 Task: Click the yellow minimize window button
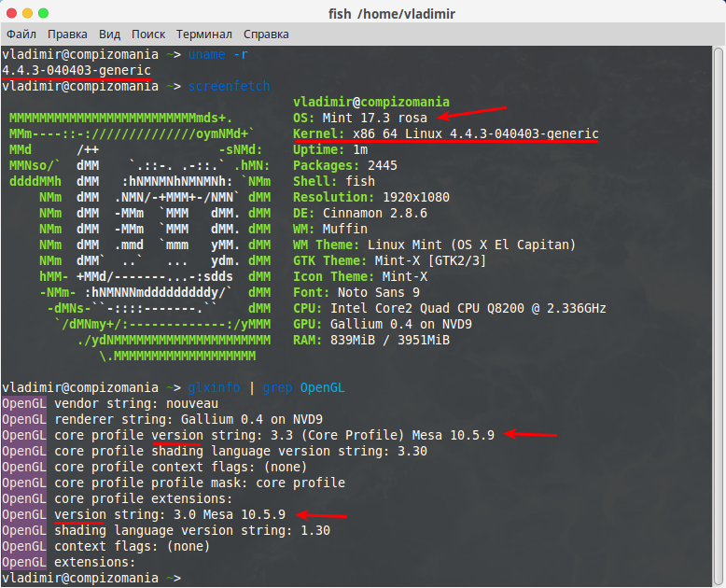tap(27, 13)
